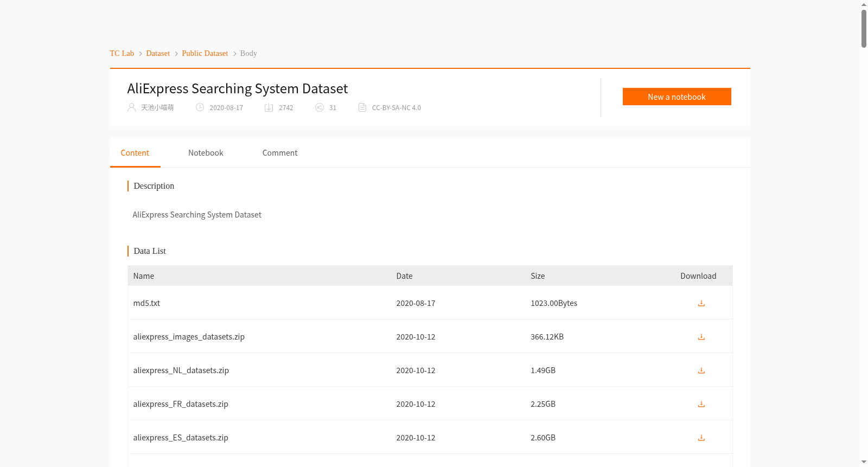
Task: Select aliexpress_NL_datasets.zip file name
Action: point(181,370)
